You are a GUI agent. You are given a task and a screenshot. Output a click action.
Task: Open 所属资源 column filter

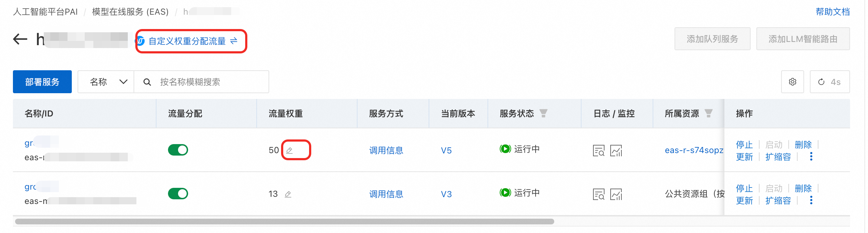709,113
